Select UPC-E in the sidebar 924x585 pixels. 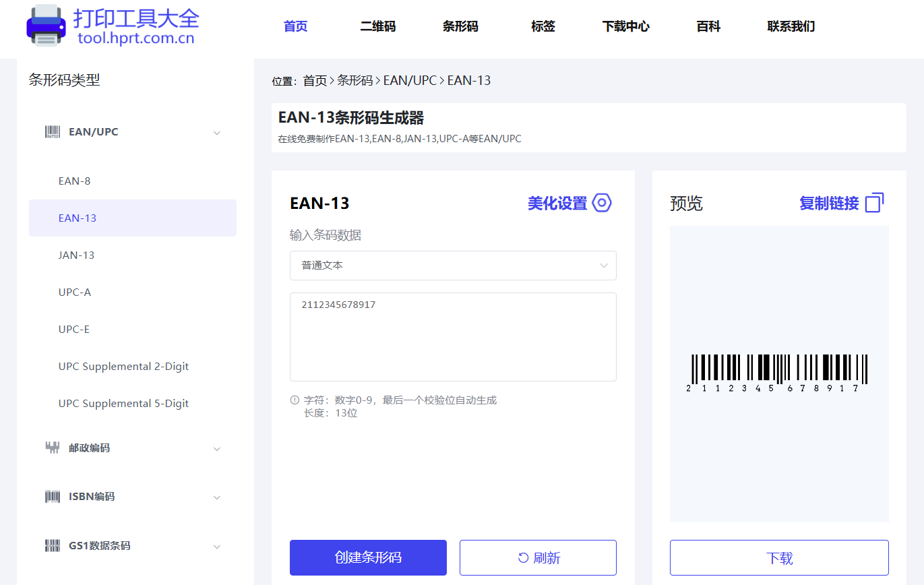coord(133,329)
